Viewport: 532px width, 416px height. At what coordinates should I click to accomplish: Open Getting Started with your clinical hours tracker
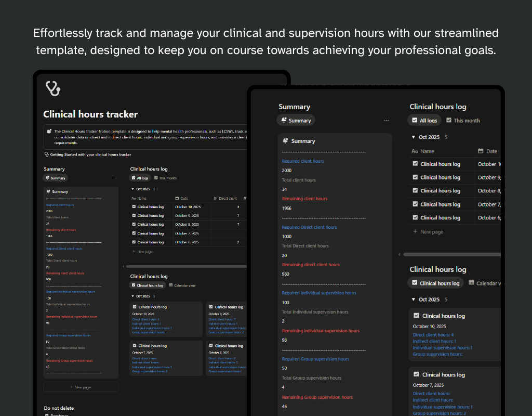tap(90, 154)
